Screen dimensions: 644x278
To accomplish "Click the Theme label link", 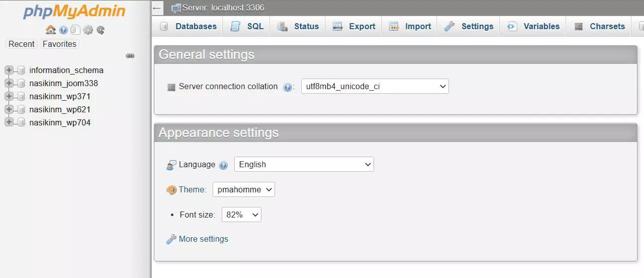I will tap(193, 190).
